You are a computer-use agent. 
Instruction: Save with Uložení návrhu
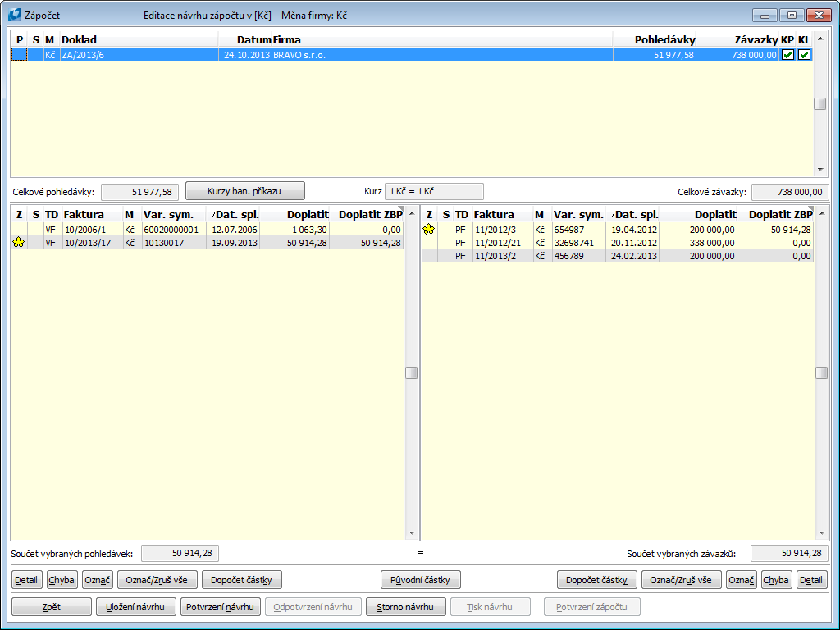[x=135, y=607]
